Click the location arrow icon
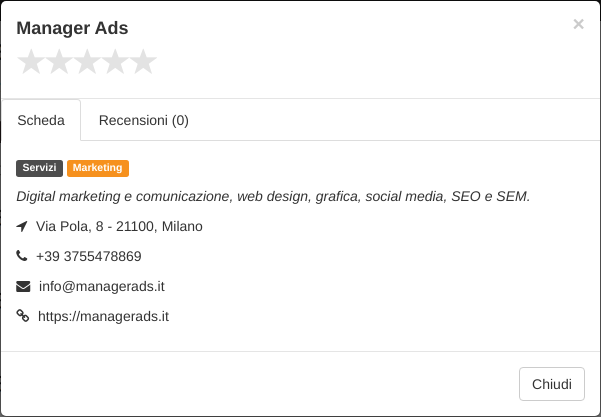The image size is (601, 417). (22, 227)
